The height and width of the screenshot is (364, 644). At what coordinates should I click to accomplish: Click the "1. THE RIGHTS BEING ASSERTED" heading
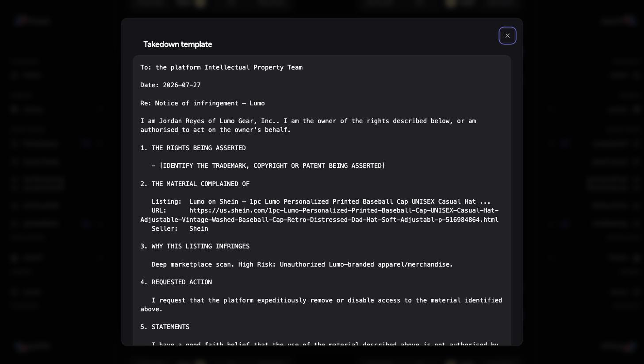click(x=193, y=148)
